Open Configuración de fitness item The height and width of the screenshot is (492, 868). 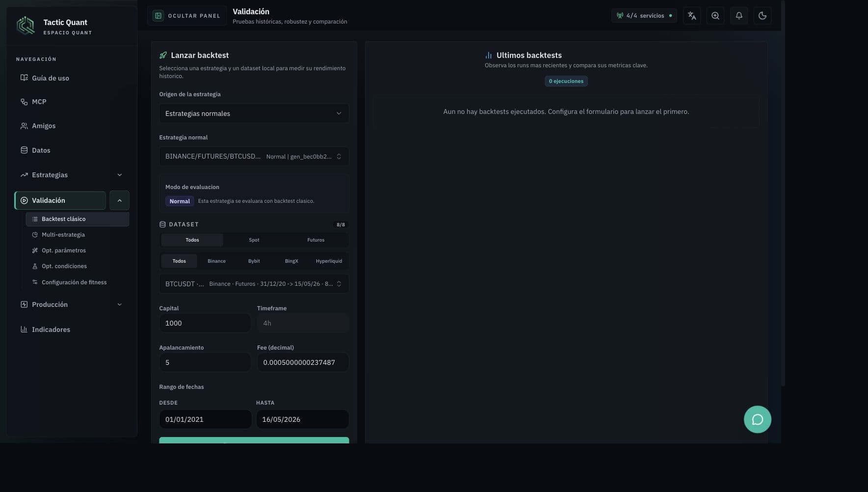(78, 282)
